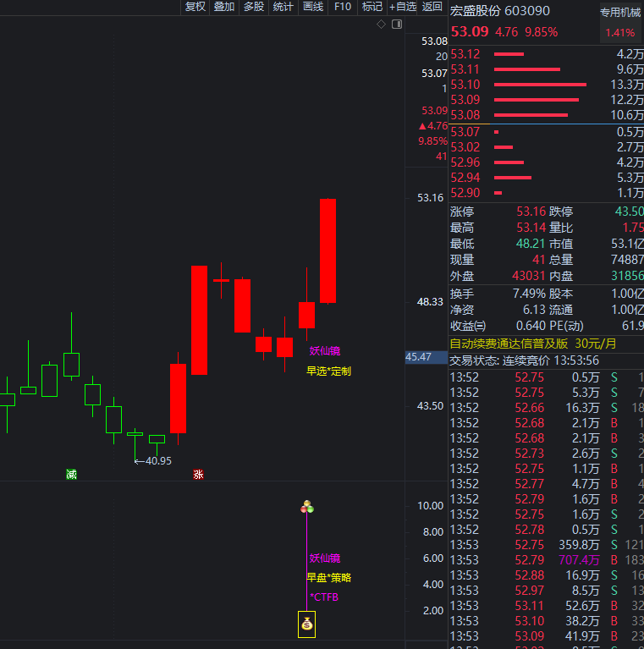Viewport: 644px width, 649px height.
Task: Click the 707.4万 trade row at 13:53
Action: coord(547,560)
